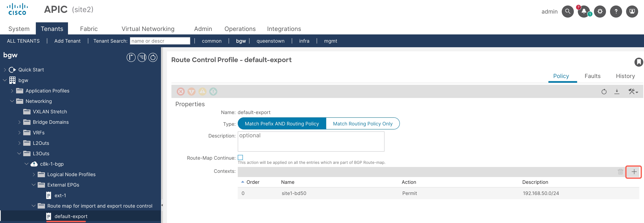Open the queenstown tenant

tap(270, 41)
